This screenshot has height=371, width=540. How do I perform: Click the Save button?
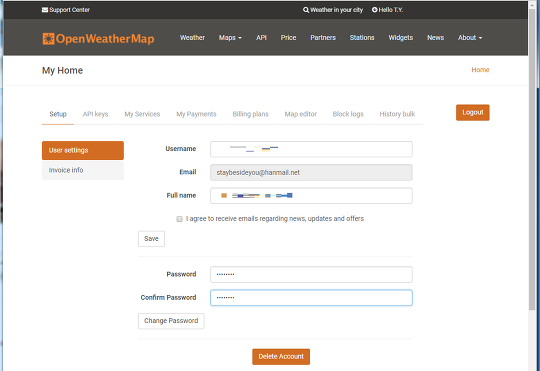tap(151, 239)
